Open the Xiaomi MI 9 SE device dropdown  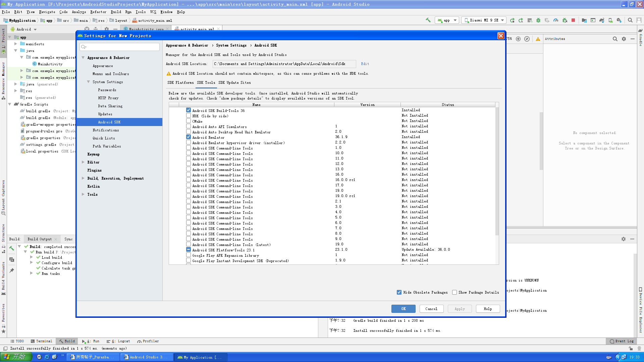pos(484,20)
